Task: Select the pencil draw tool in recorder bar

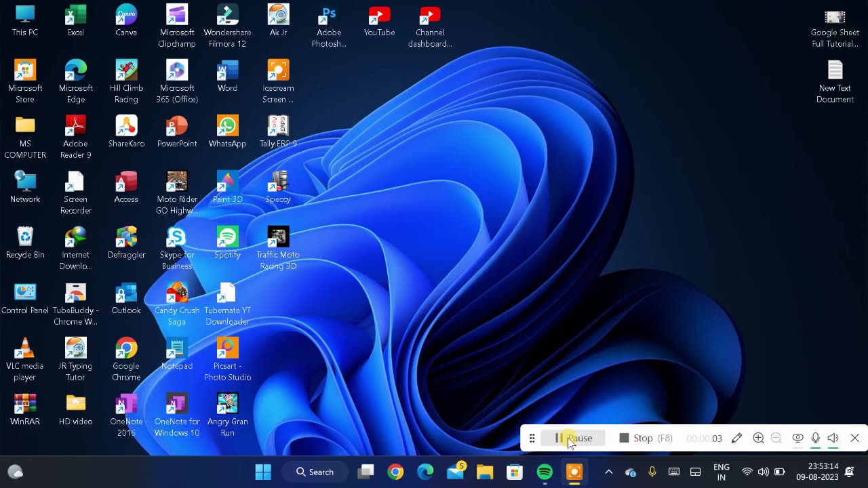Action: (x=736, y=438)
